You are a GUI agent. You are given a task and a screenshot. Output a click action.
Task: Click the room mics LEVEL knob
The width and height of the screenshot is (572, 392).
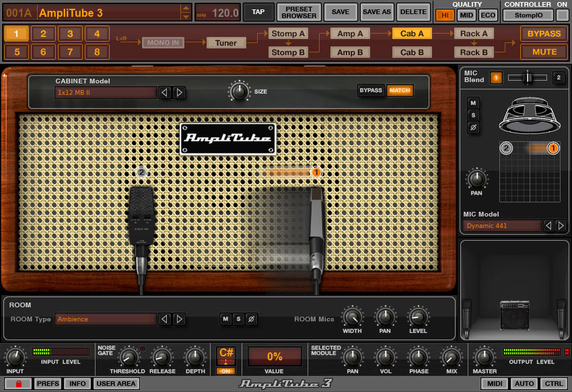[418, 317]
